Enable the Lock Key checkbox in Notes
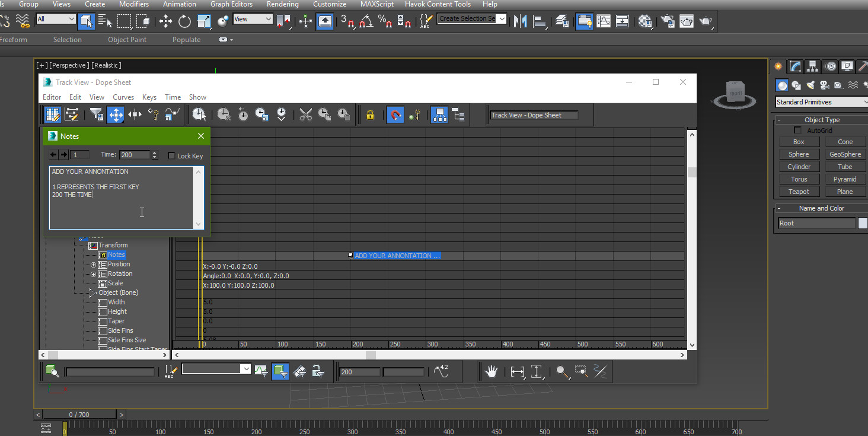 tap(173, 155)
